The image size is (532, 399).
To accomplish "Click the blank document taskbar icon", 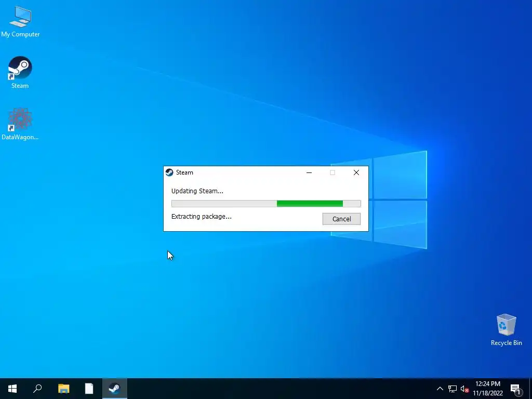I will (89, 389).
